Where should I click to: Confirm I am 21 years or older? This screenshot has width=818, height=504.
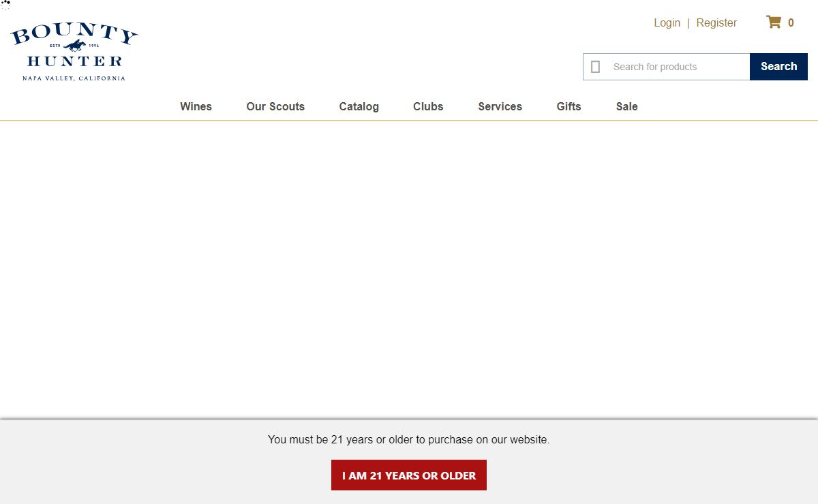[409, 475]
